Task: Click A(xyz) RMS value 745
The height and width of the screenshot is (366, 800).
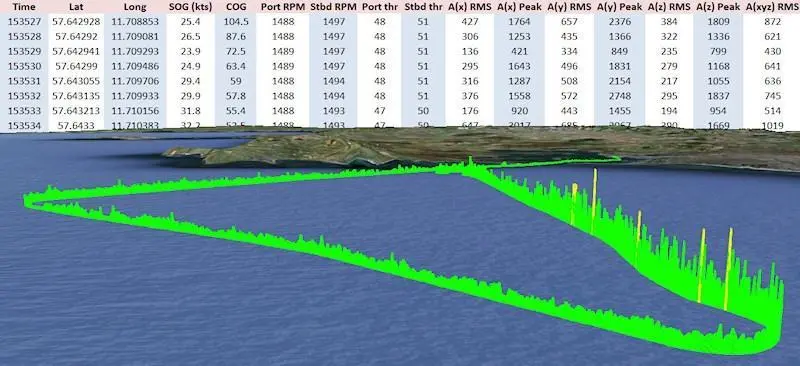Action: point(773,96)
